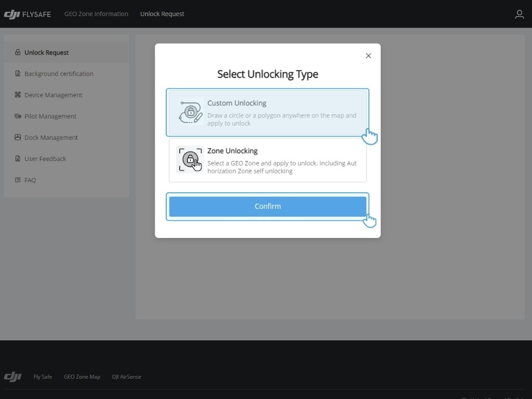The height and width of the screenshot is (399, 532).
Task: Click the Device Management grid icon
Action: point(18,95)
